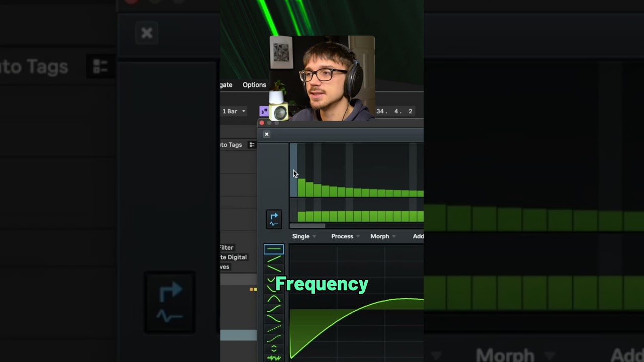Select the dotted curved ramp shape
644x362 pixels.
pyautogui.click(x=274, y=338)
